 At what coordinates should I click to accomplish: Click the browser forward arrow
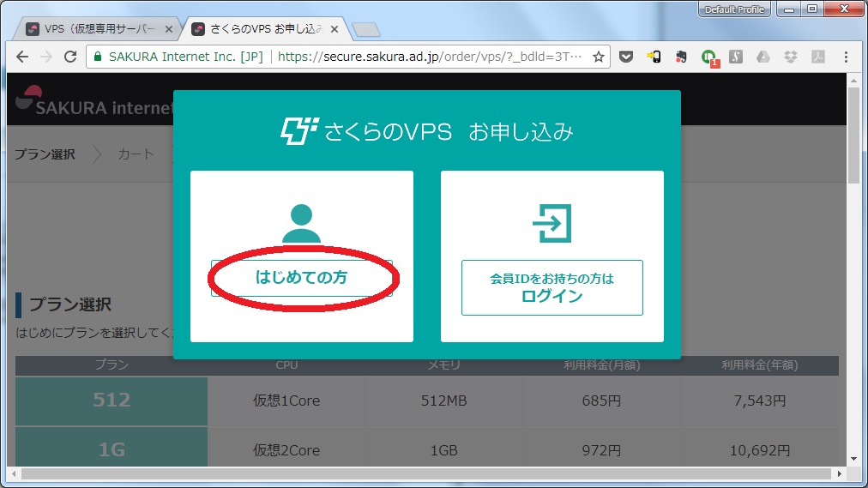[46, 57]
